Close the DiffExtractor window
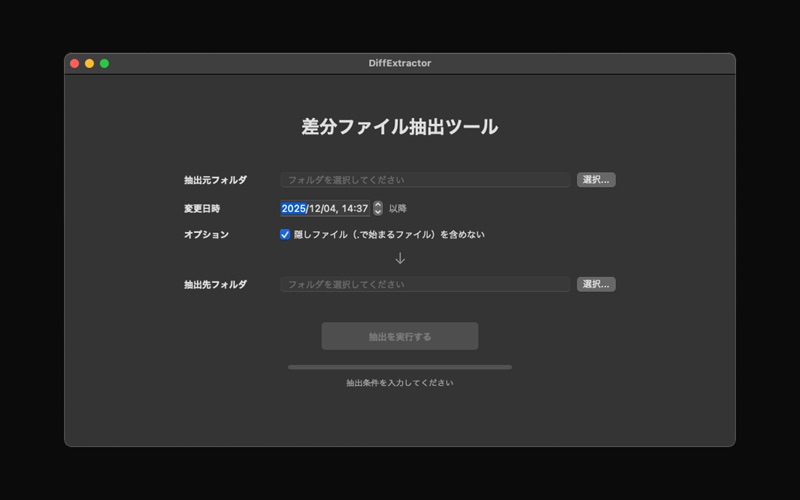The width and height of the screenshot is (800, 500). pos(74,63)
